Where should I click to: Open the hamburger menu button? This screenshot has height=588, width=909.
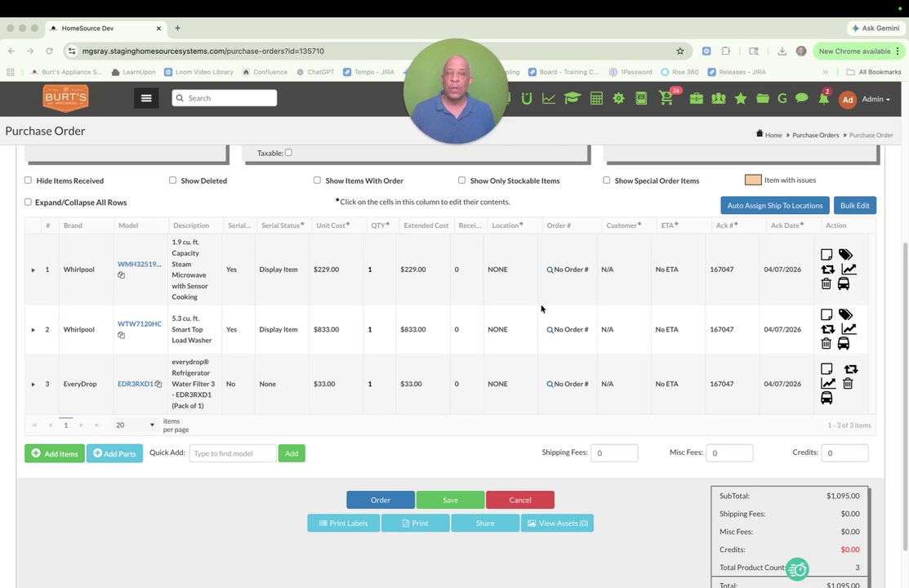(x=146, y=98)
